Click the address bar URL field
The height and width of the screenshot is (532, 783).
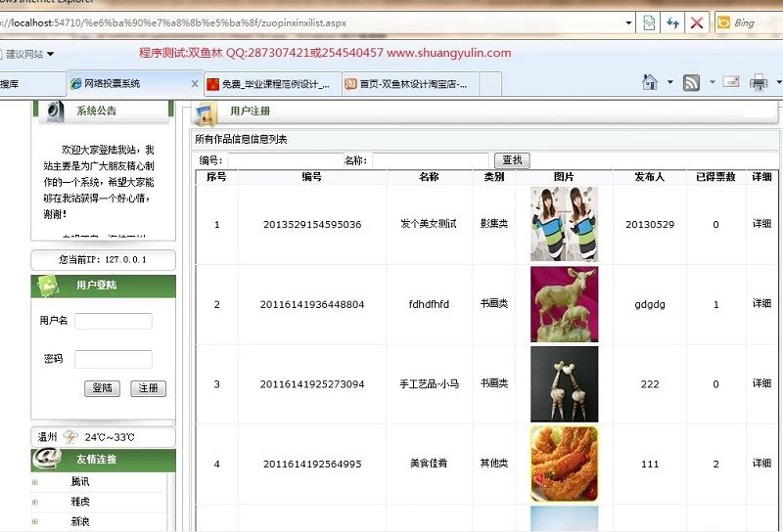309,22
